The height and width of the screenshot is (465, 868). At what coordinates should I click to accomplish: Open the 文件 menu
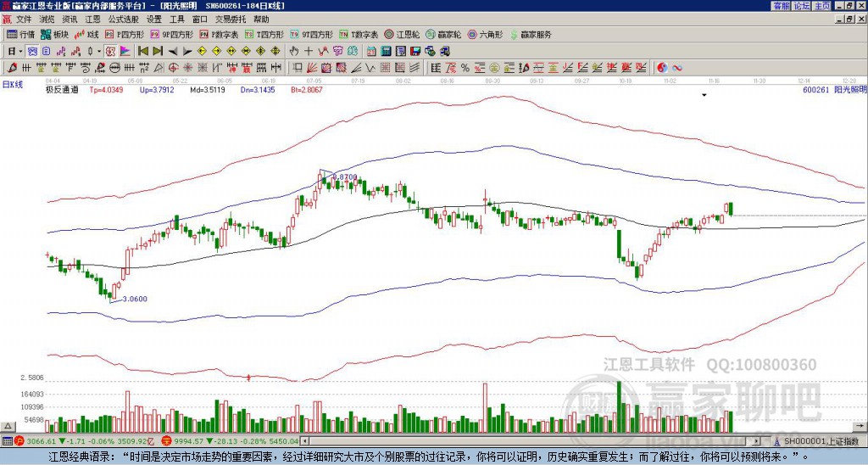pyautogui.click(x=24, y=20)
